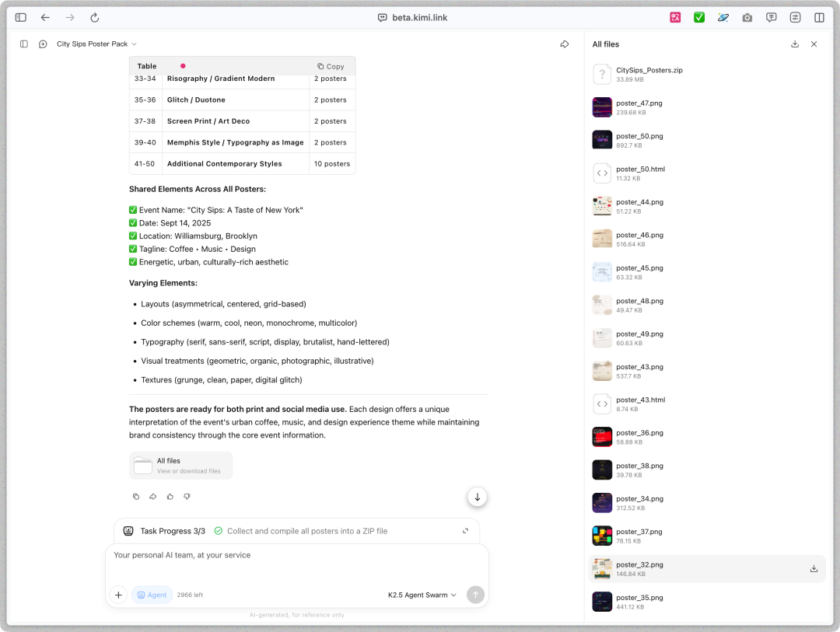This screenshot has height=632, width=840.
Task: Open the All files card in the chat
Action: point(180,465)
